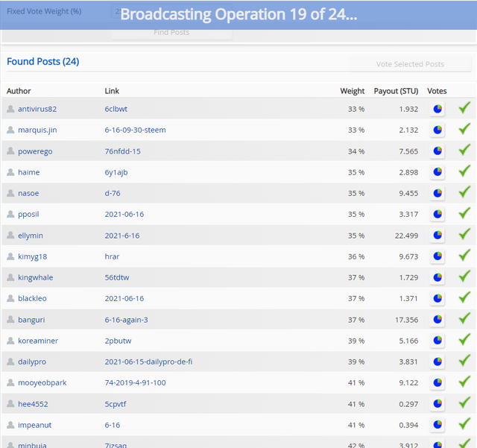The image size is (477, 448).
Task: Open votes pie chart for kingwhale
Action: click(437, 277)
